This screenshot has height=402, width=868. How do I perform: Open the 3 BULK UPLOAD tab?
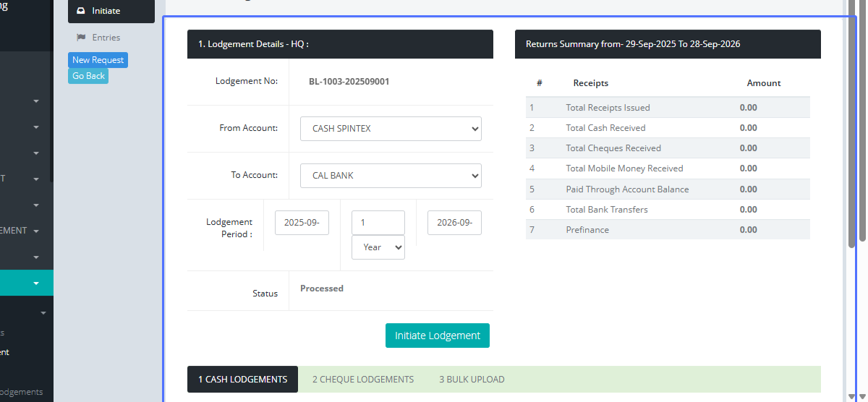472,380
